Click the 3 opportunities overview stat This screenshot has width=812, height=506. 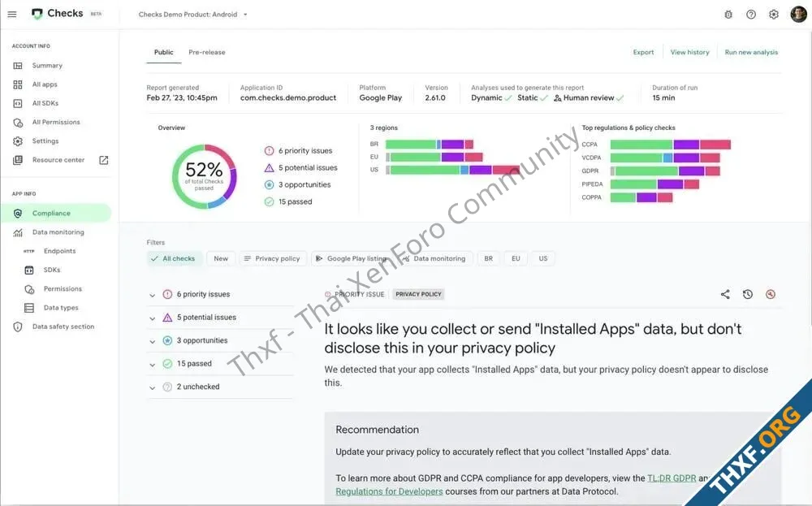[x=297, y=185]
